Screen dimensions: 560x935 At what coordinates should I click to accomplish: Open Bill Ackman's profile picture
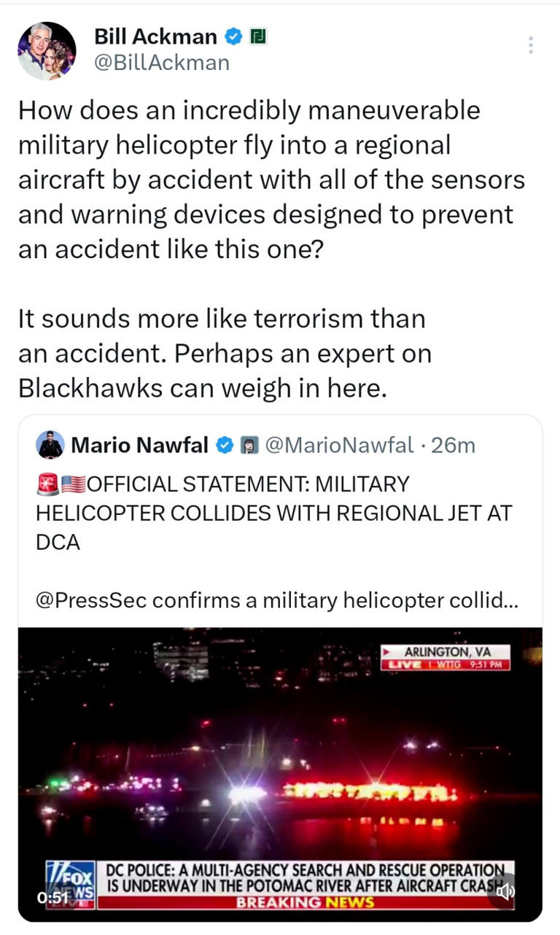pyautogui.click(x=47, y=51)
